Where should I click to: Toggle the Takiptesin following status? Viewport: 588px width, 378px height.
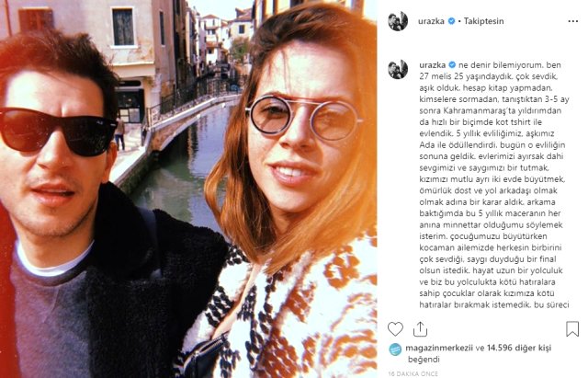pos(483,21)
